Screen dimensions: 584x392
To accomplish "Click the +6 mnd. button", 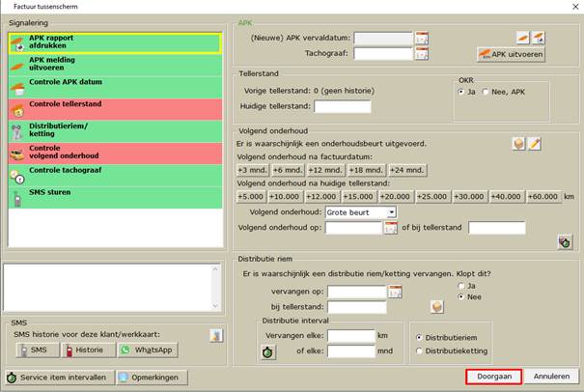I will (288, 170).
